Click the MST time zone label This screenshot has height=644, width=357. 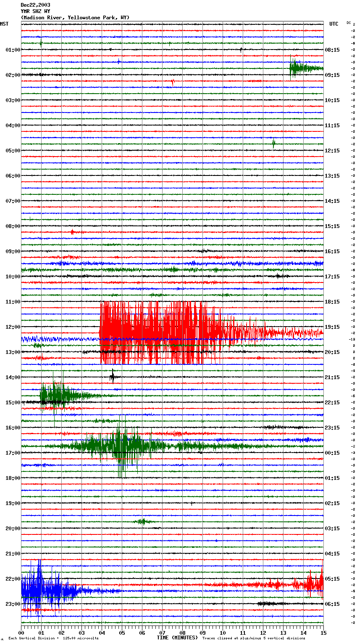(x=4, y=24)
